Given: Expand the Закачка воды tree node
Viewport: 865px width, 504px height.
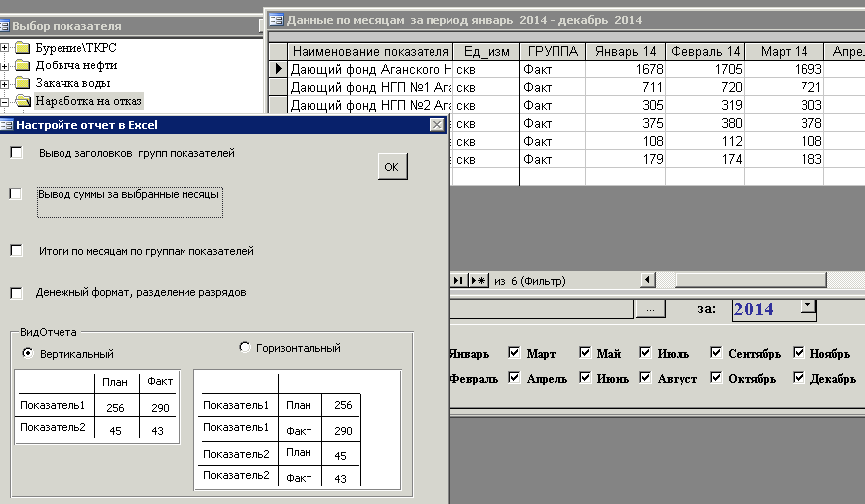Looking at the screenshot, I should (x=4, y=84).
